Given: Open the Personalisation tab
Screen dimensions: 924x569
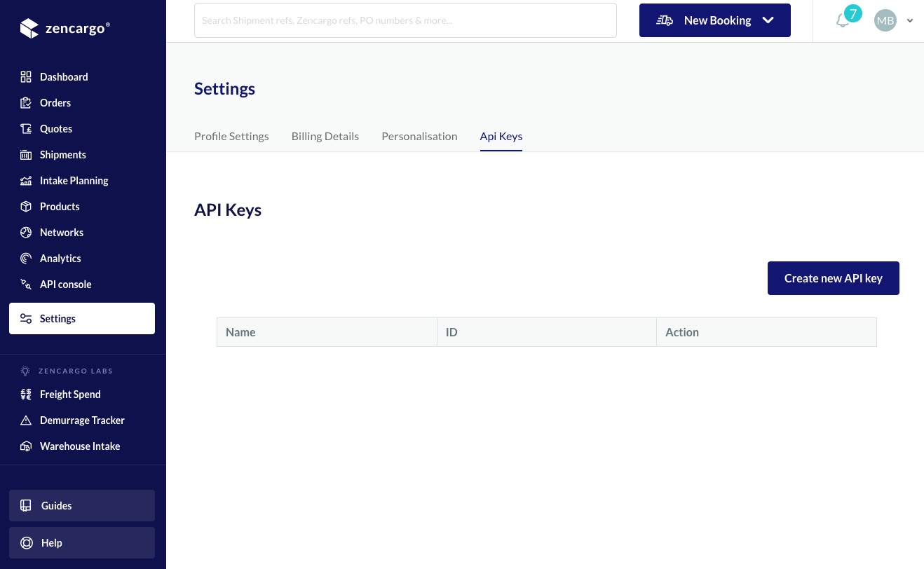Looking at the screenshot, I should click(x=419, y=136).
